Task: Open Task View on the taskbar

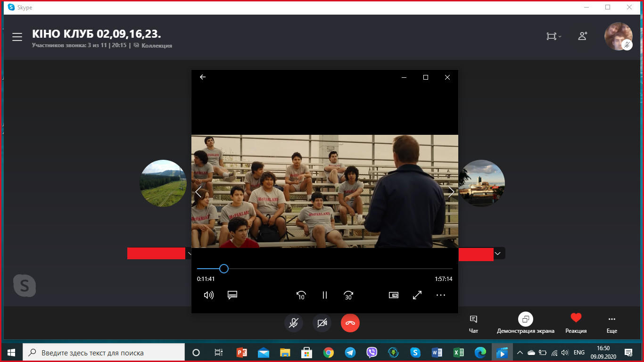Action: click(x=219, y=352)
